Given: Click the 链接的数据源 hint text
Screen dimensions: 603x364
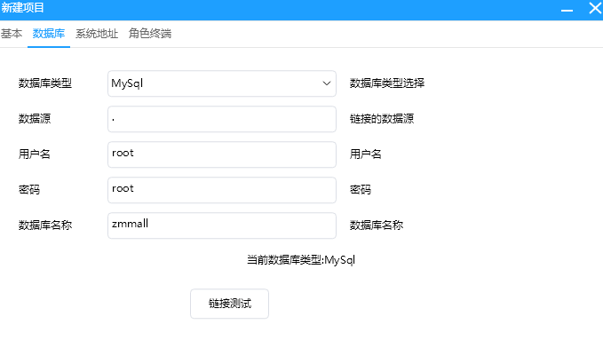Looking at the screenshot, I should coord(382,119).
